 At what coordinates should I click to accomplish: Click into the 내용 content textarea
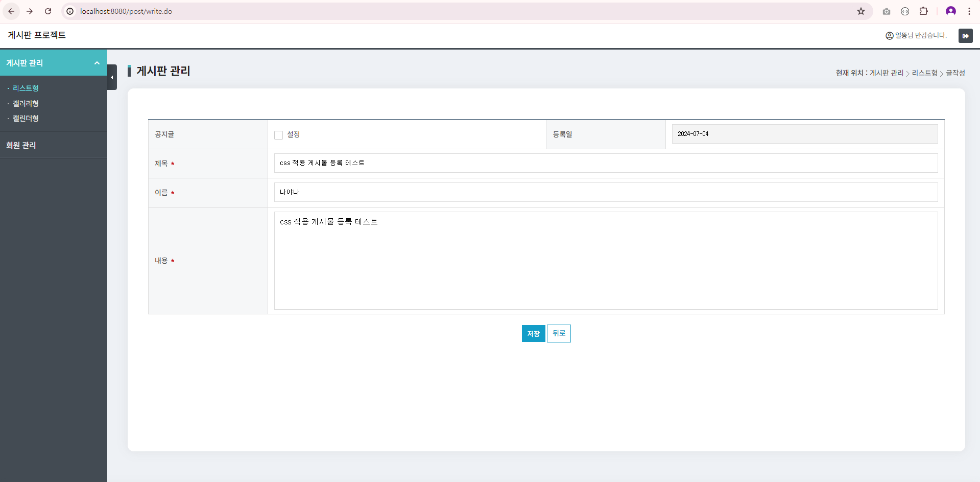(606, 261)
